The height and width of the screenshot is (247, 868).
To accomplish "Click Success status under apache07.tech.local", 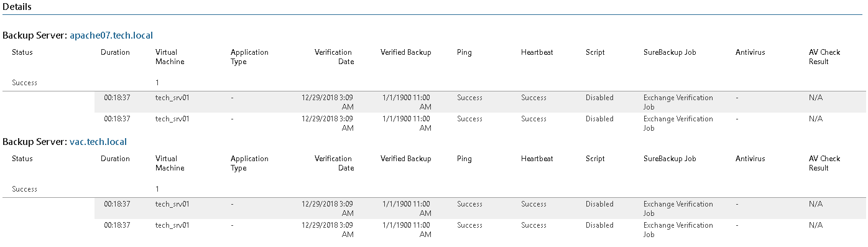I will point(24,82).
